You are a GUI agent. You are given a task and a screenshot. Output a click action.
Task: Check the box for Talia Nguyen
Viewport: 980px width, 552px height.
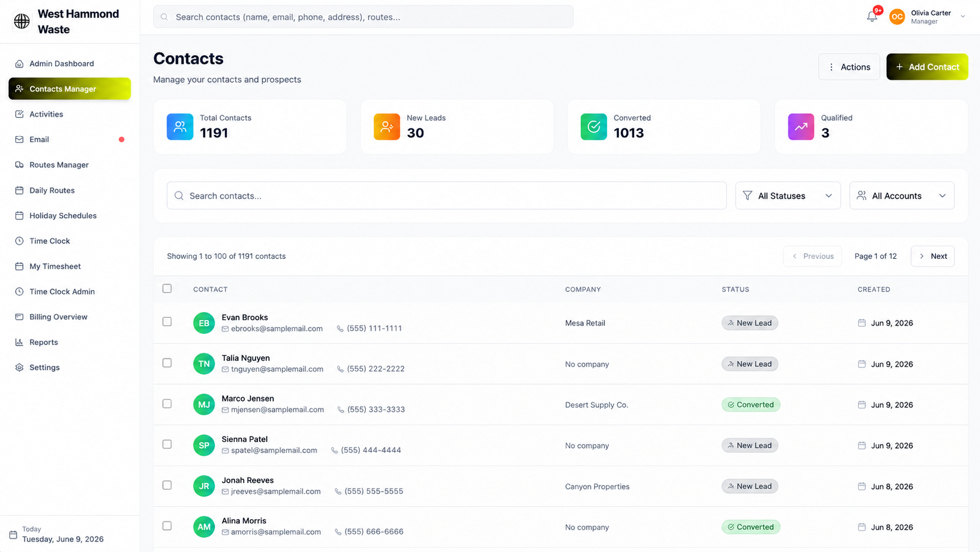(167, 363)
